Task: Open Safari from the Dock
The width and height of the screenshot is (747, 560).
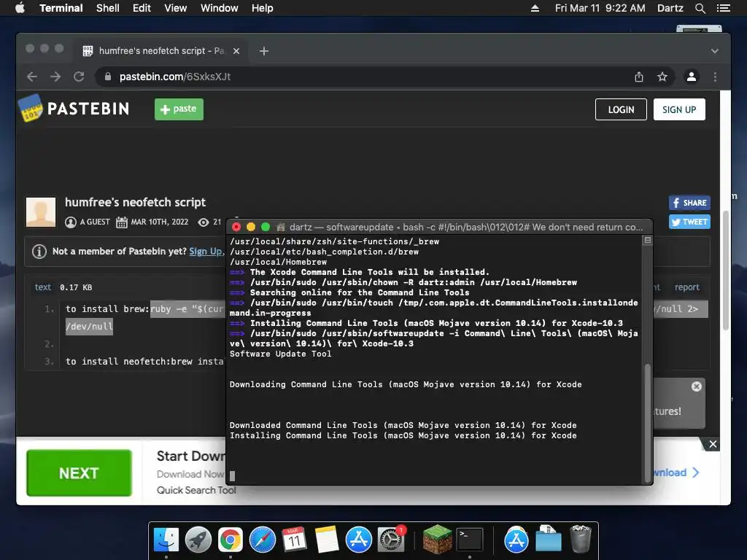Action: point(263,540)
